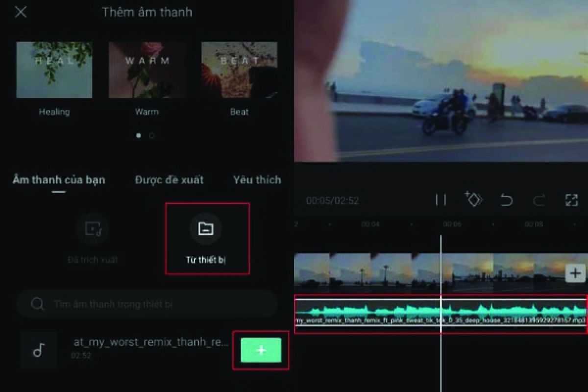
Task: Close the Thêm âm thanh panel
Action: tap(21, 12)
